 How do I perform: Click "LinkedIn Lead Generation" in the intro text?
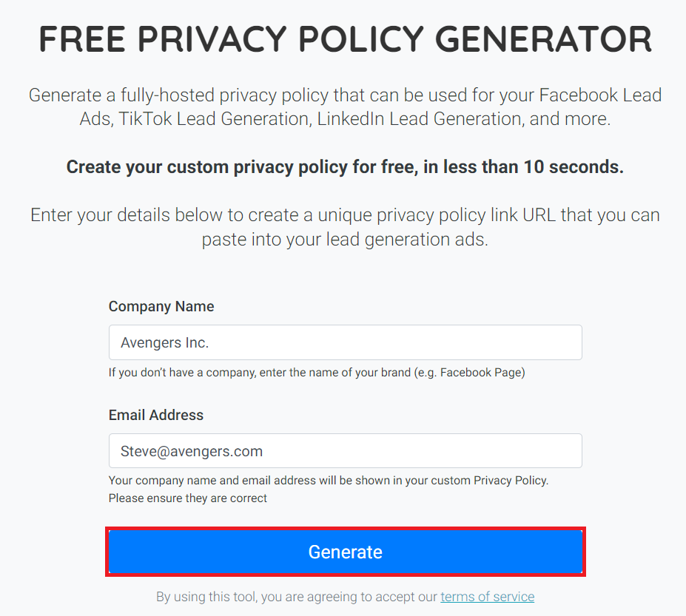(x=419, y=119)
